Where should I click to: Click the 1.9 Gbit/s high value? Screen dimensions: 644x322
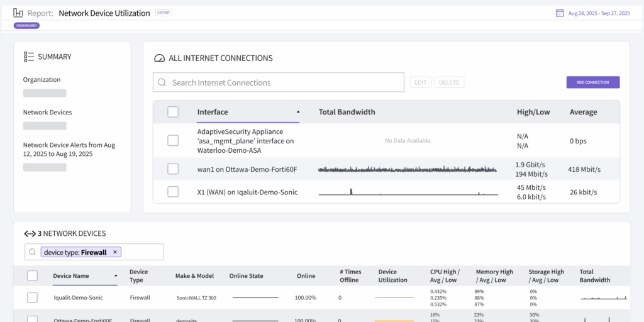[530, 165]
